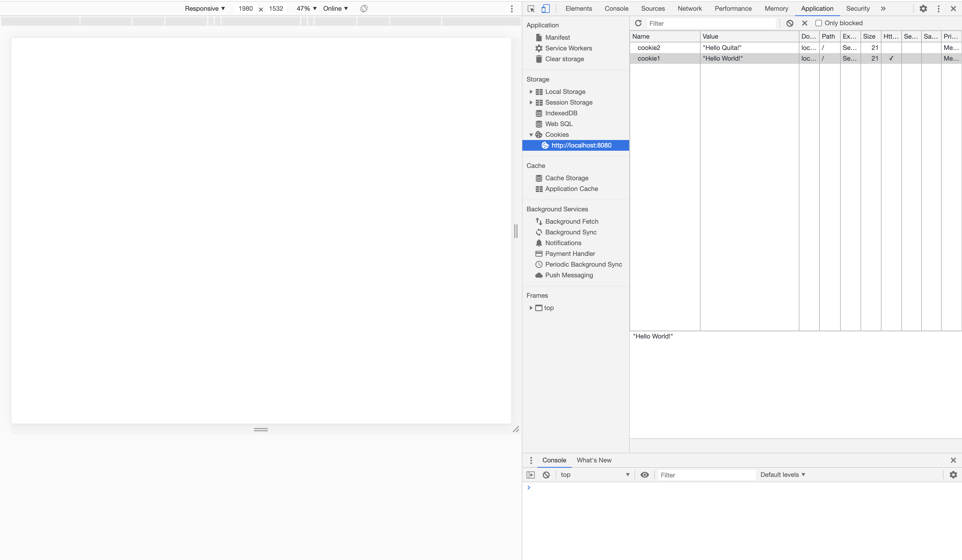Click the clear console icon
Screen dimensions: 962x560
click(x=546, y=474)
